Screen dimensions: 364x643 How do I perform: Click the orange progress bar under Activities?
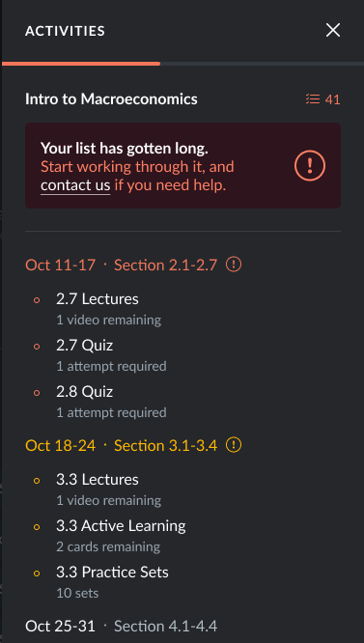[81, 64]
